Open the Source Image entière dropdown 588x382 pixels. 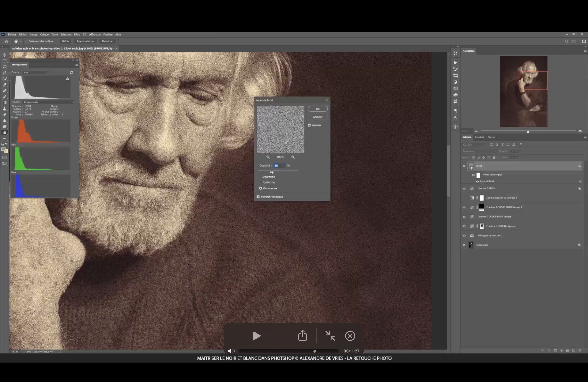[x=48, y=102]
